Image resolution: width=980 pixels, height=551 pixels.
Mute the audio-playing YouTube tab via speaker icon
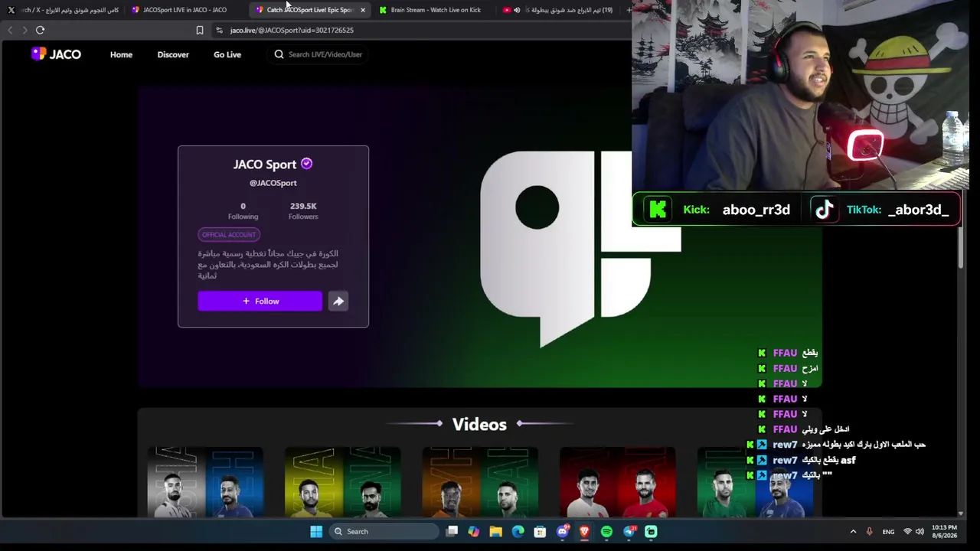click(517, 10)
